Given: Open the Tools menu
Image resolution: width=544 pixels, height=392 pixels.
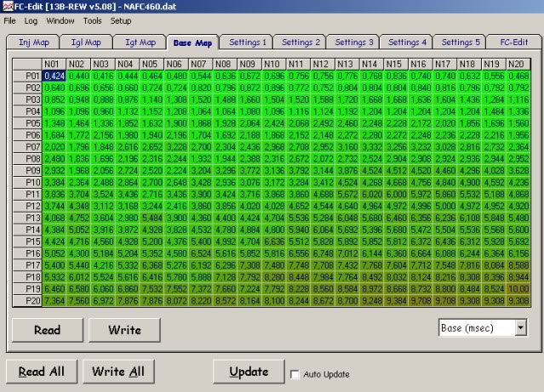Looking at the screenshot, I should pos(92,20).
